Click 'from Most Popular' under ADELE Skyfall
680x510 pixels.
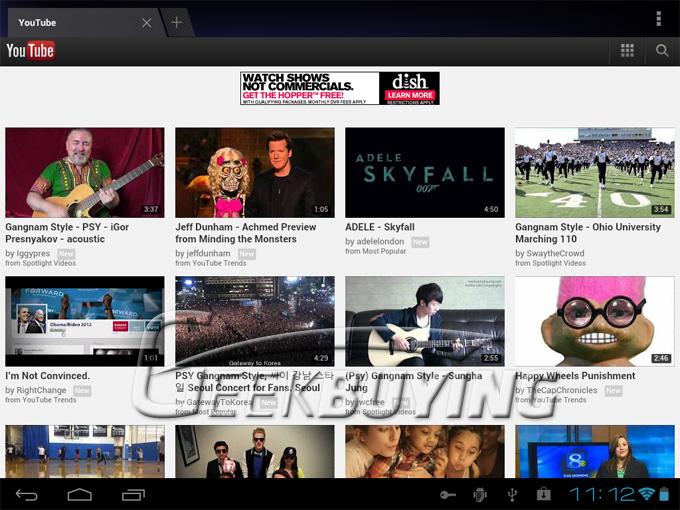point(376,251)
